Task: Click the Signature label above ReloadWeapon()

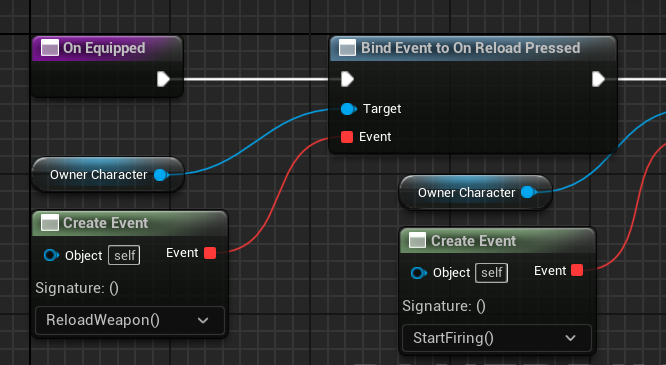Action: point(77,288)
